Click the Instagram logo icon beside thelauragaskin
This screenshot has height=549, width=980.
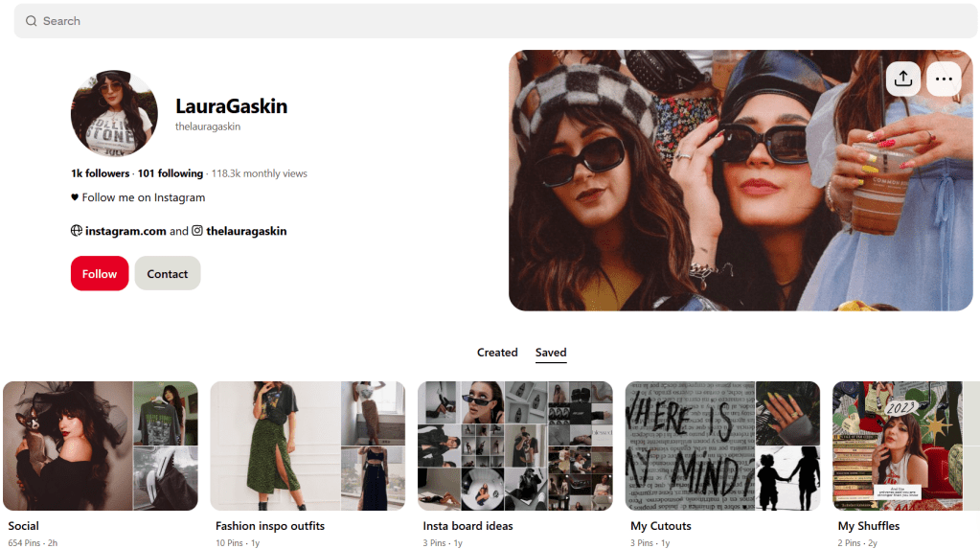[x=197, y=231]
